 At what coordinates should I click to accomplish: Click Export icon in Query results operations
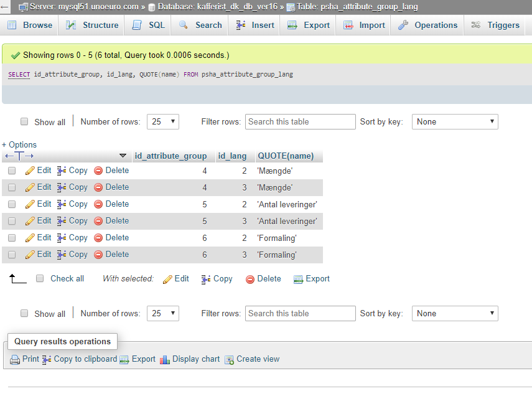click(x=124, y=359)
